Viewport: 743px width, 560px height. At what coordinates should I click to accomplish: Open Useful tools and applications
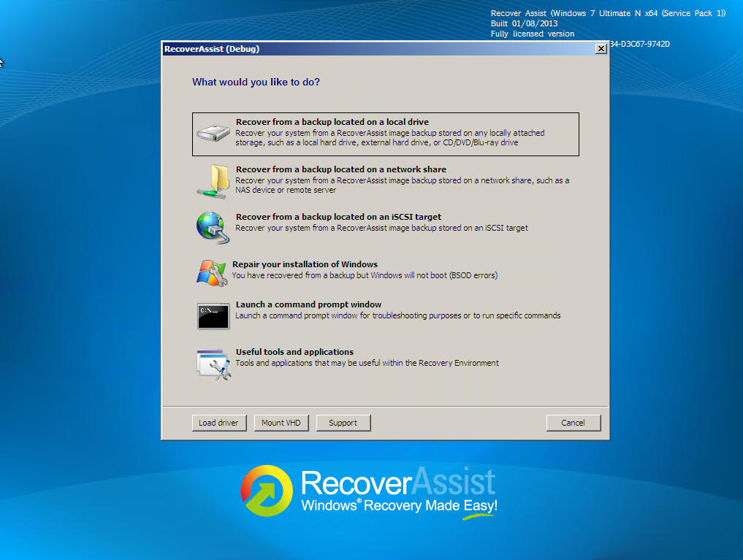tap(385, 364)
